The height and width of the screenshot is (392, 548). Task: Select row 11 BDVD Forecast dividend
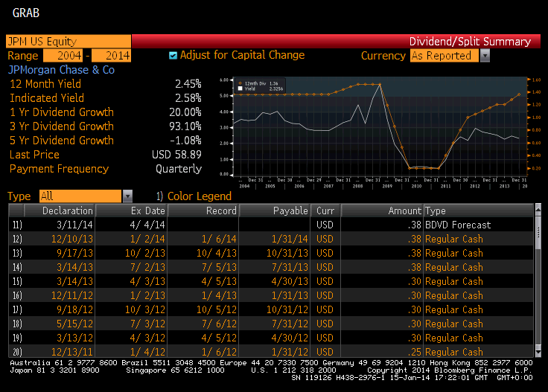[x=268, y=225]
